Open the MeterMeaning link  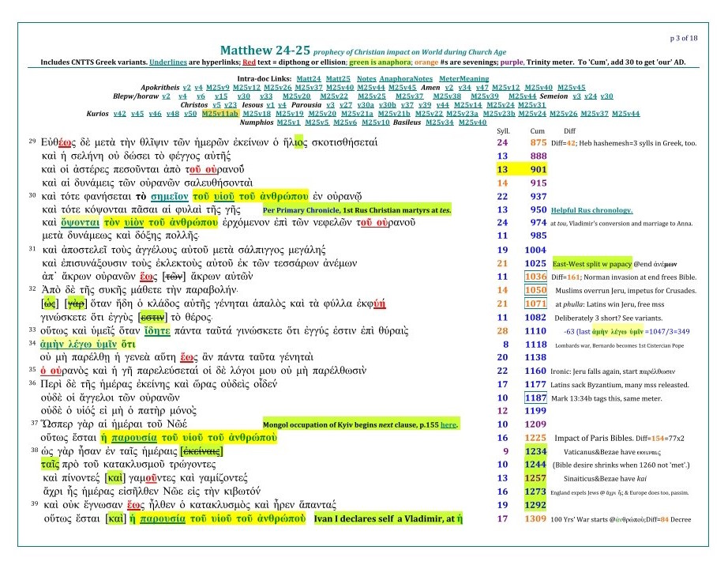click(x=463, y=79)
